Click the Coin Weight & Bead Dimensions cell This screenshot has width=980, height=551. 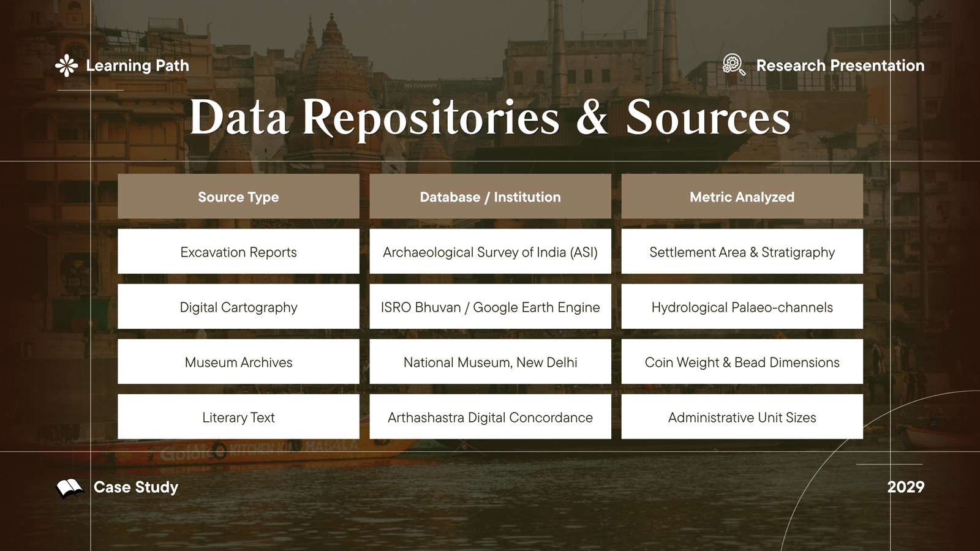pyautogui.click(x=742, y=362)
